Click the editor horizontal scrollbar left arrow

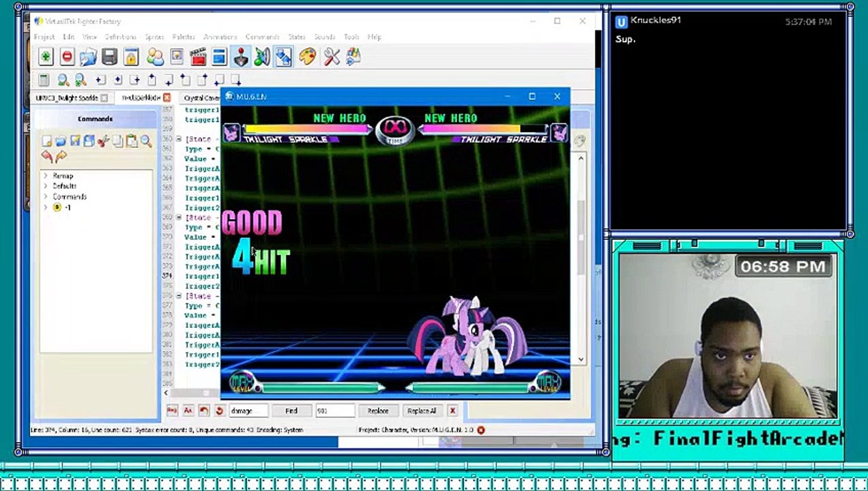point(166,393)
